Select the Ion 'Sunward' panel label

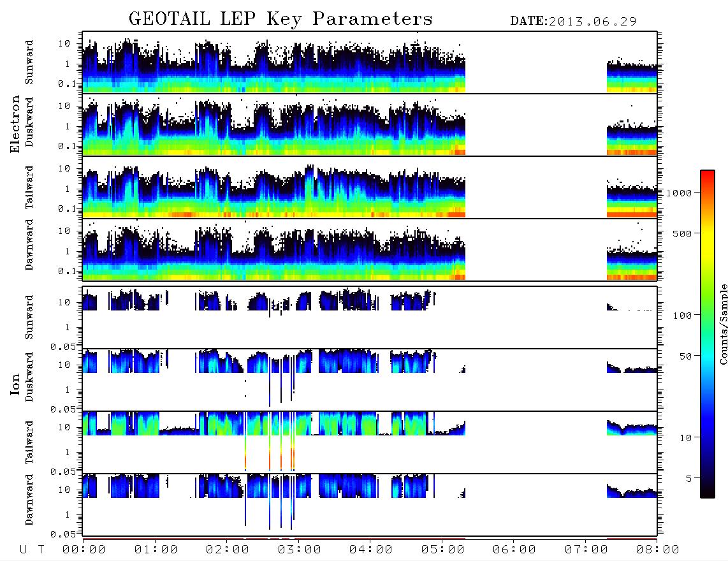point(29,317)
